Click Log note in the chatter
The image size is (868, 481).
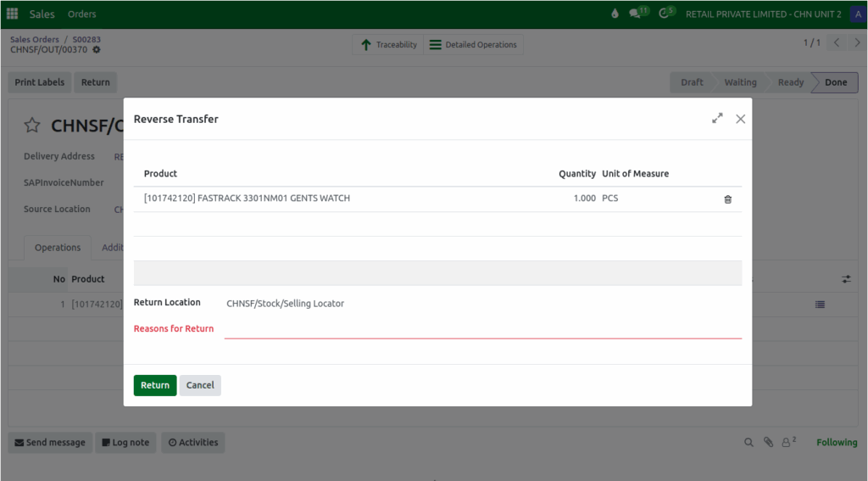125,442
